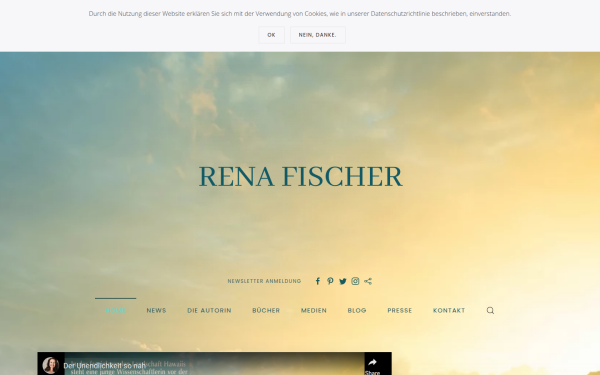Open video title Der Unendlichkeit so nah
This screenshot has height=375, width=600.
104,366
